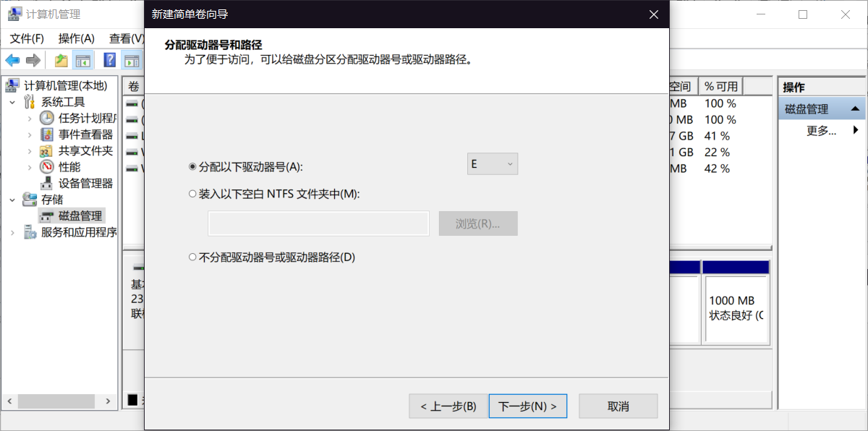Select the 服务和应用程序 icon in the tree
This screenshot has width=868, height=431.
30,232
